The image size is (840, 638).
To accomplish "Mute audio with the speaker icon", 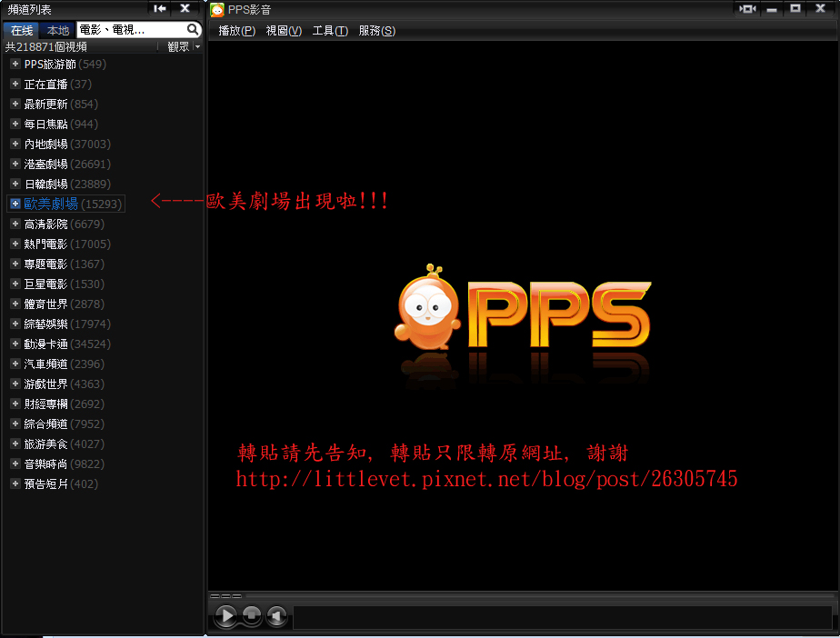I will [276, 615].
